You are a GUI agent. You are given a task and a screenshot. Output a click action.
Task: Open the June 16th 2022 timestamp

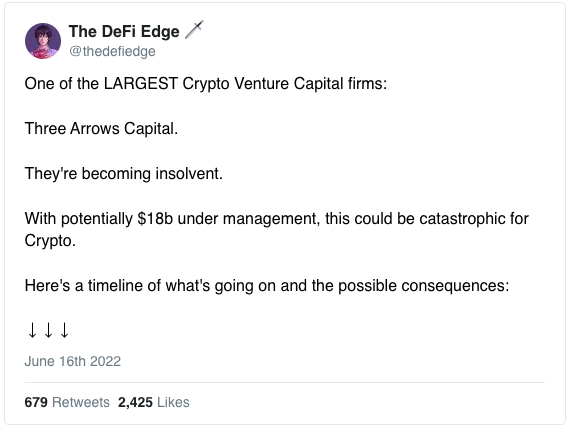[73, 361]
